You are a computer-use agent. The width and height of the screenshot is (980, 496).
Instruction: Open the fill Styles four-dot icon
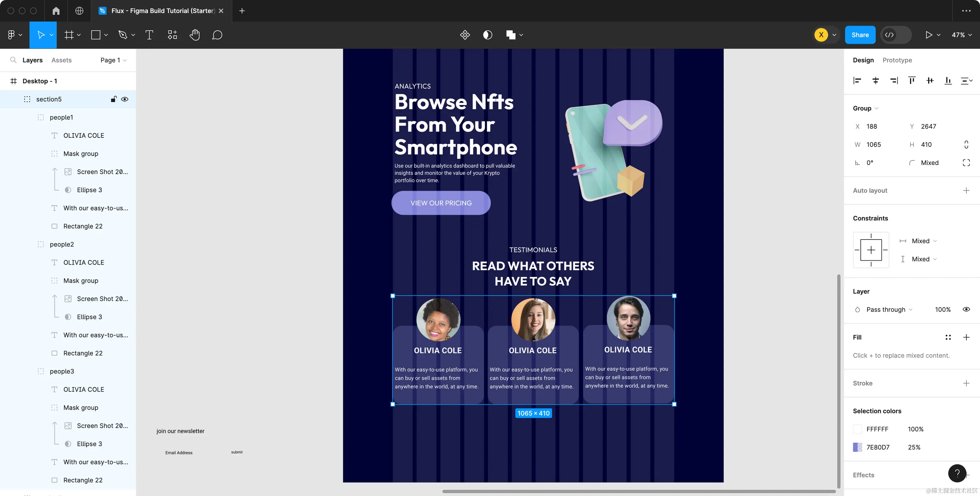pyautogui.click(x=948, y=337)
